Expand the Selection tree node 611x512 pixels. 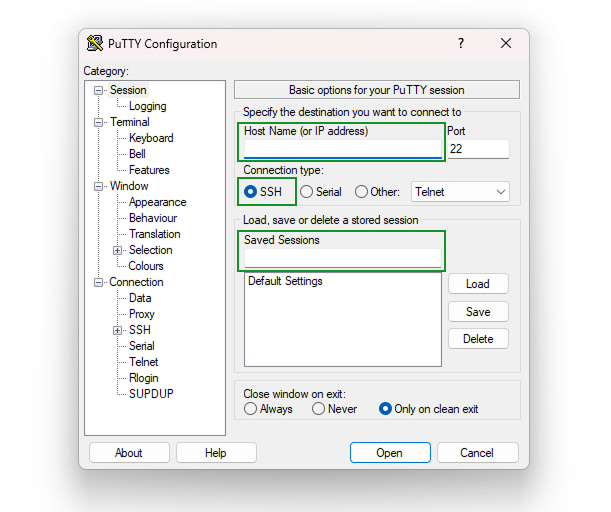(x=118, y=250)
